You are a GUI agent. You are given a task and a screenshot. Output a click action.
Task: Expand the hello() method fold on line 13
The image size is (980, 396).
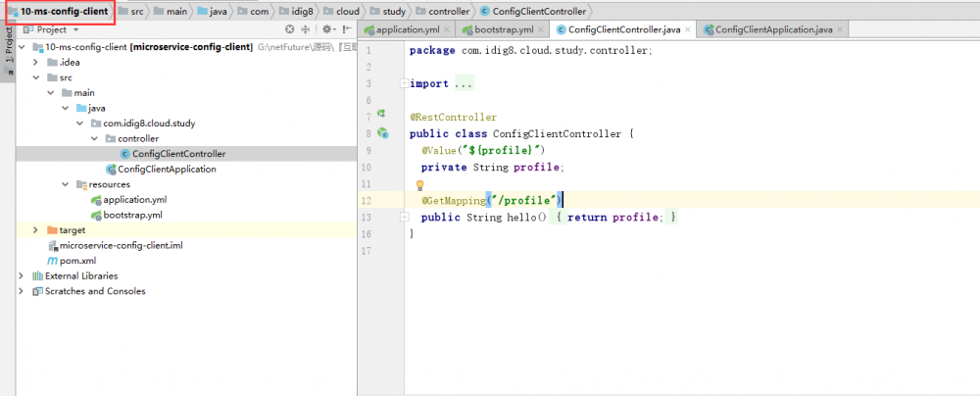(x=403, y=217)
